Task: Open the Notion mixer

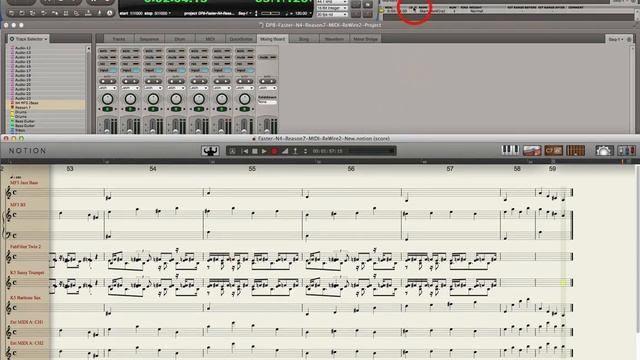Action: (627, 150)
